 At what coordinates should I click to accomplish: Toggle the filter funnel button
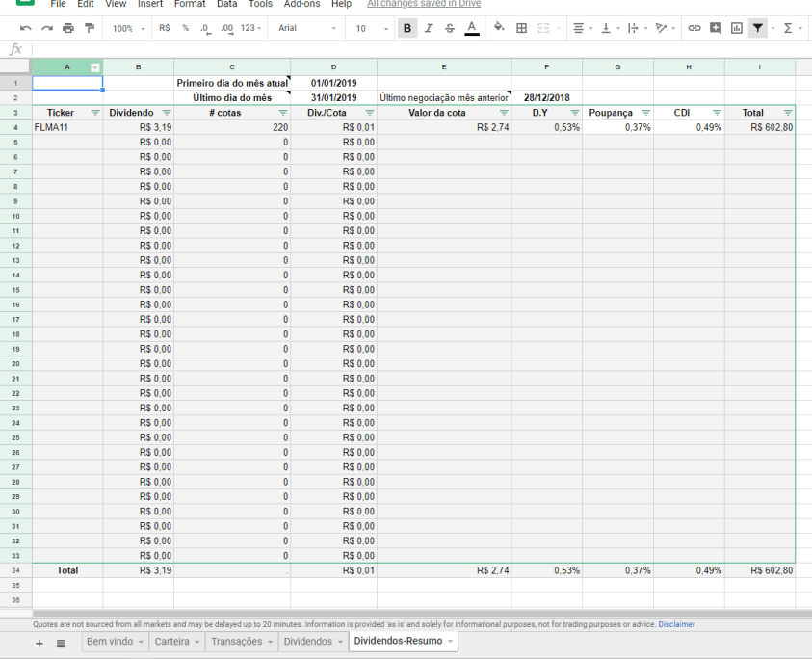click(758, 28)
